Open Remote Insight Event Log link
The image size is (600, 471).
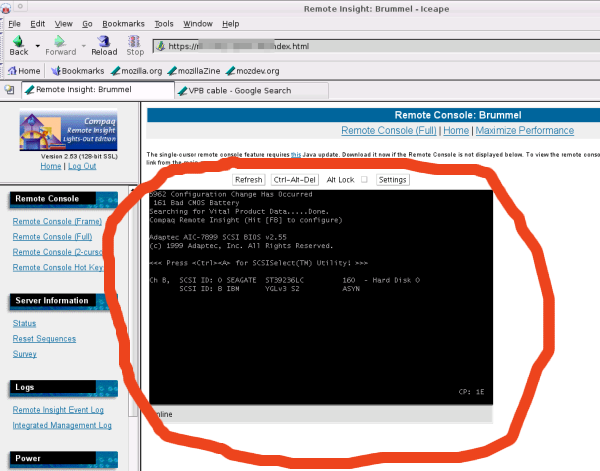click(x=58, y=410)
